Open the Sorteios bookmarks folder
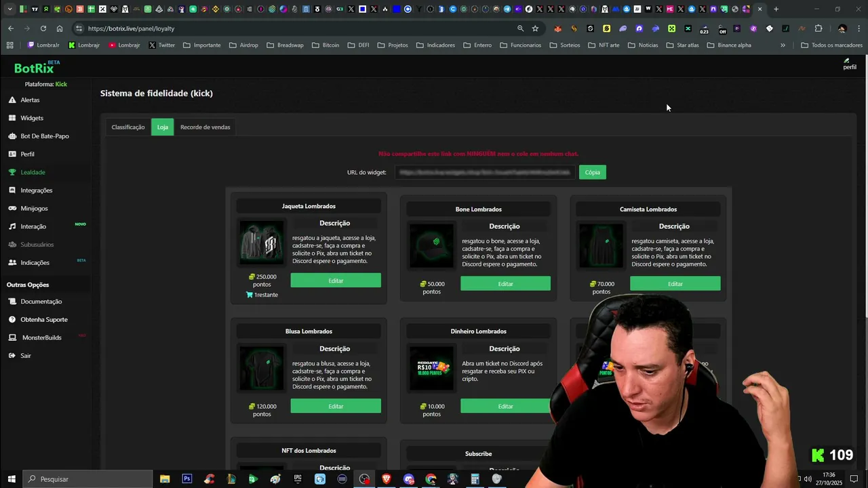 [x=565, y=45]
